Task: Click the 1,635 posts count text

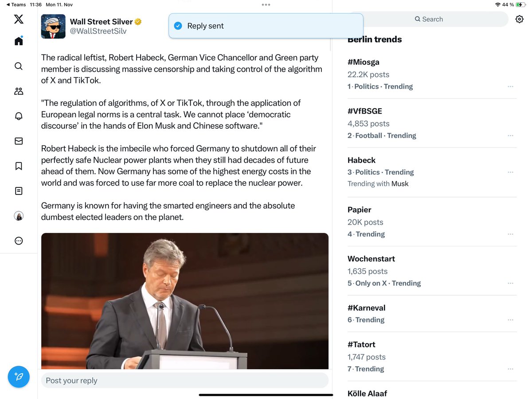Action: pos(368,272)
